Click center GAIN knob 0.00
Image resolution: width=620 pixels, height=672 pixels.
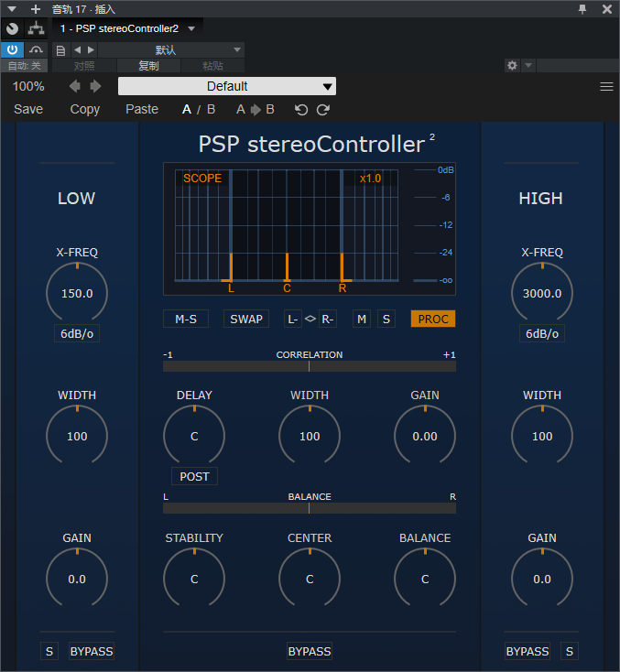(x=425, y=437)
